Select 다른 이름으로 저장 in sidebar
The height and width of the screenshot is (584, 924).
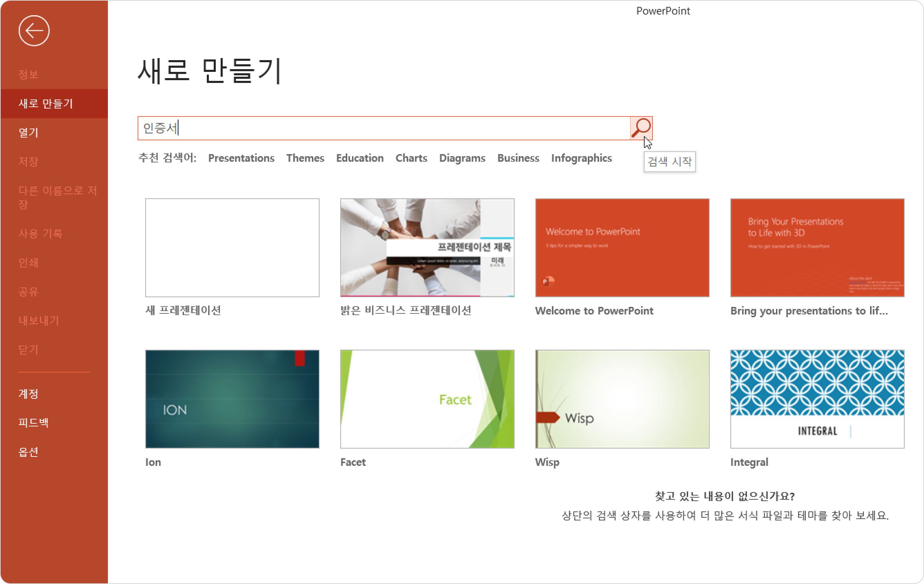[57, 197]
